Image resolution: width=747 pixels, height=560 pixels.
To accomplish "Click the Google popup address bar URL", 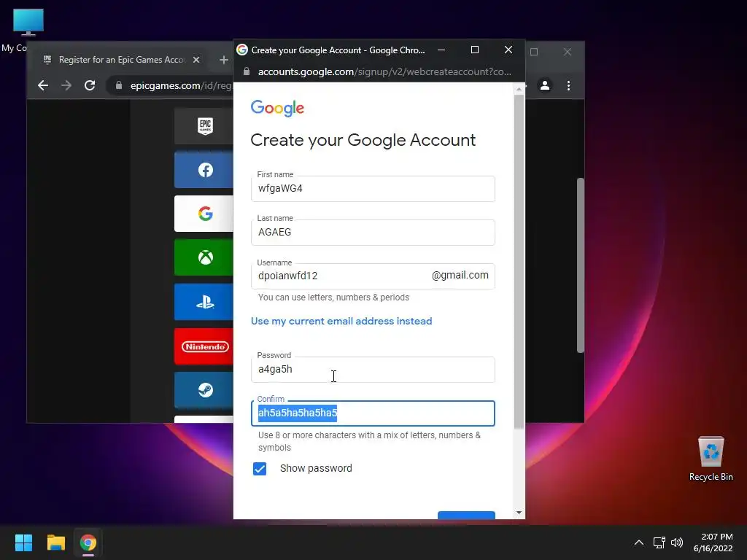I will [384, 71].
